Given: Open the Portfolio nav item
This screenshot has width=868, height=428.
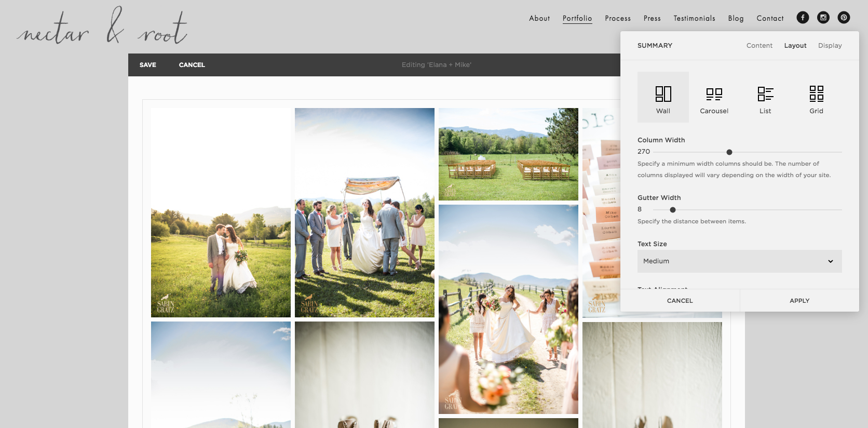Looking at the screenshot, I should [x=577, y=18].
